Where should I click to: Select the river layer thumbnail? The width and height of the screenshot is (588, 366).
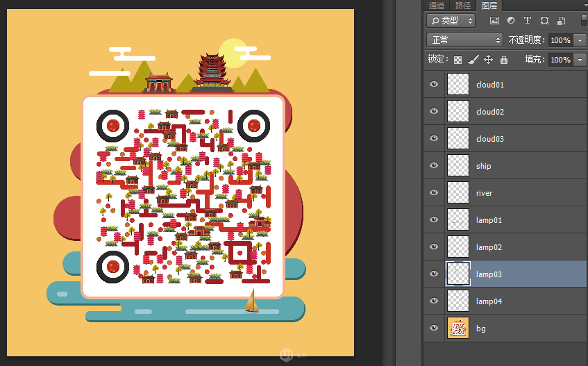(458, 192)
